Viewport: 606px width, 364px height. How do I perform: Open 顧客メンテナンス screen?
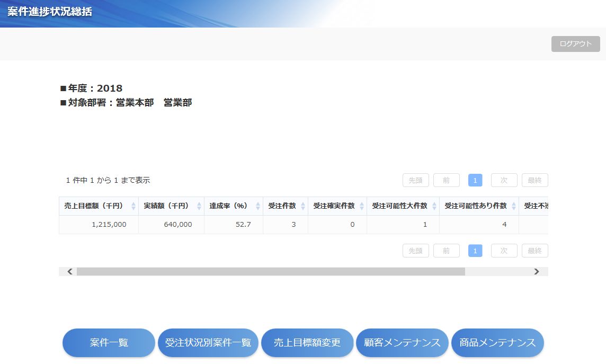(x=402, y=343)
